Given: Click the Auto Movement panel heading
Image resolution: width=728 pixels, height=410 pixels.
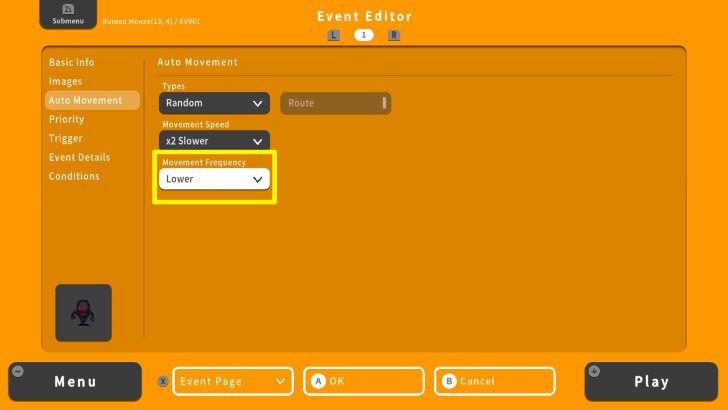Looking at the screenshot, I should [x=198, y=62].
